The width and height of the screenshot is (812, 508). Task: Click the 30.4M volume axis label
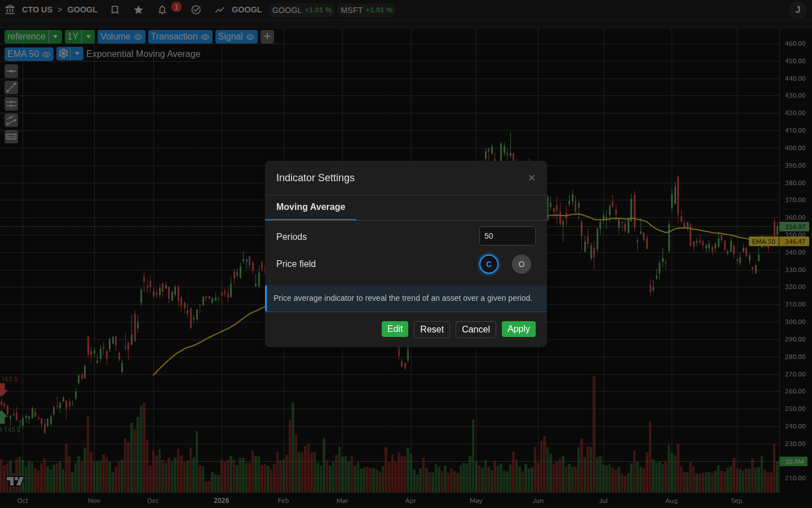[x=795, y=462]
